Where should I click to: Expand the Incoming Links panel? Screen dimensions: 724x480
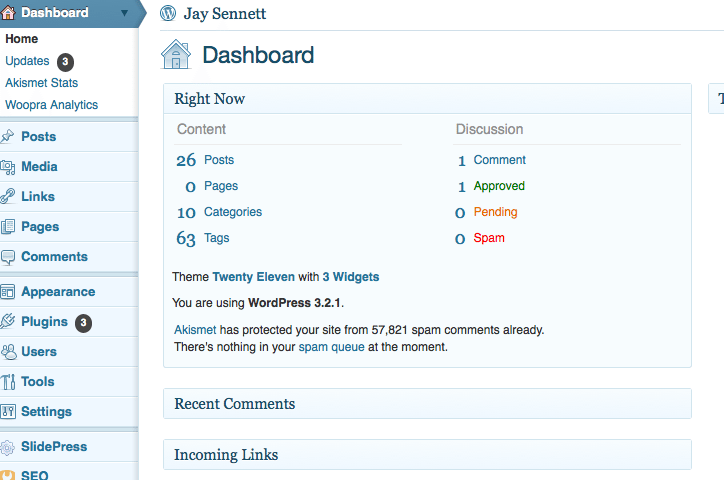click(427, 455)
